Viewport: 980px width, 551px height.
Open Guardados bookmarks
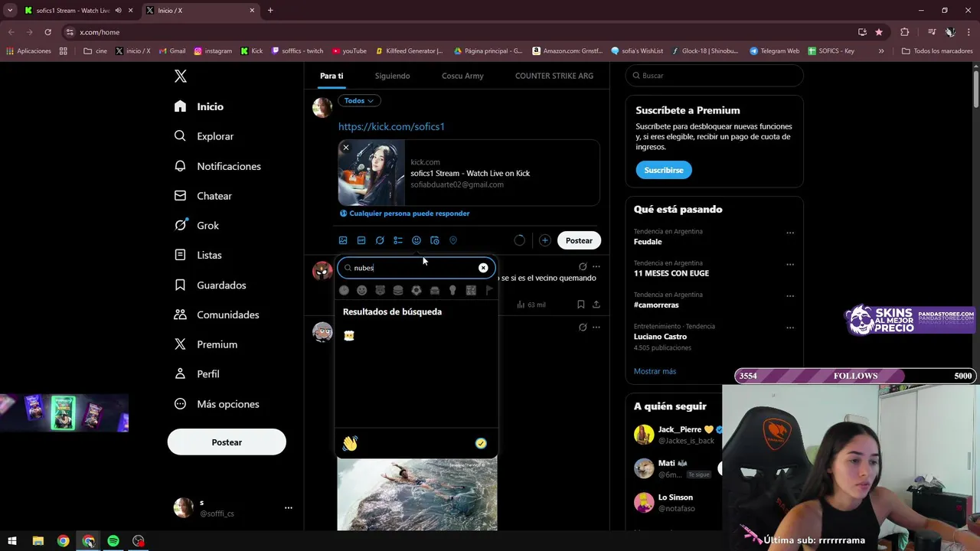(x=210, y=285)
